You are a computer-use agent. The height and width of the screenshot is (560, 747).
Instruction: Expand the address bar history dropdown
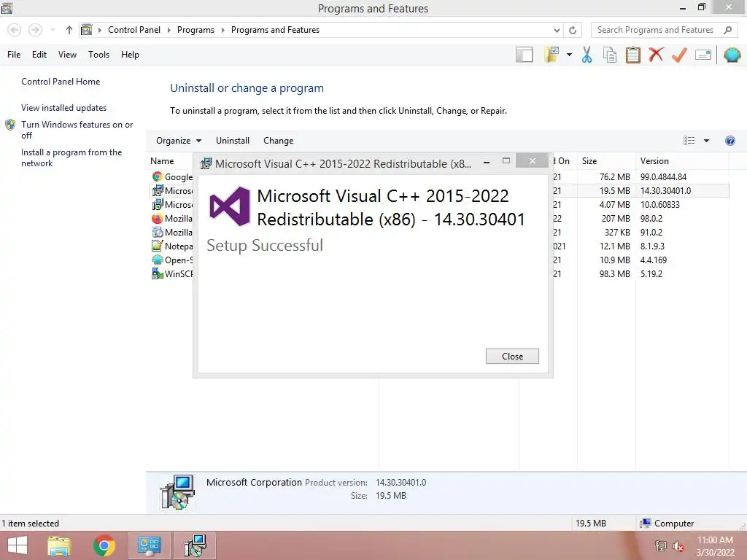coord(557,30)
